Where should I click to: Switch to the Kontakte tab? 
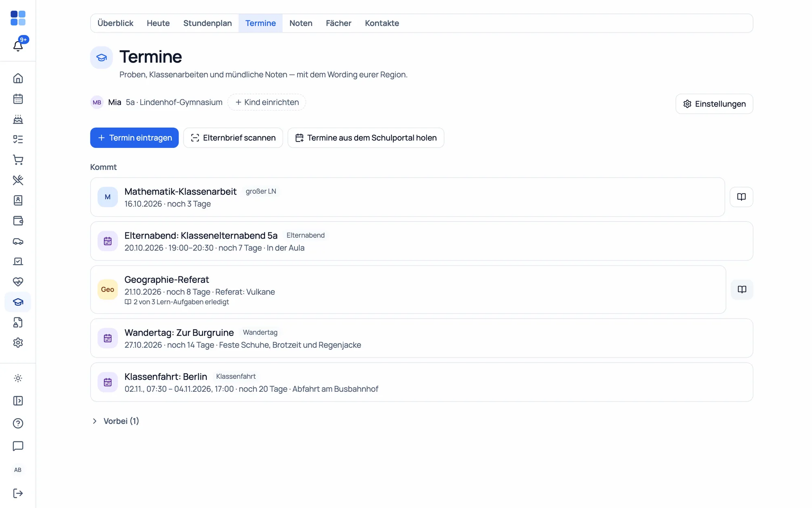tap(382, 23)
